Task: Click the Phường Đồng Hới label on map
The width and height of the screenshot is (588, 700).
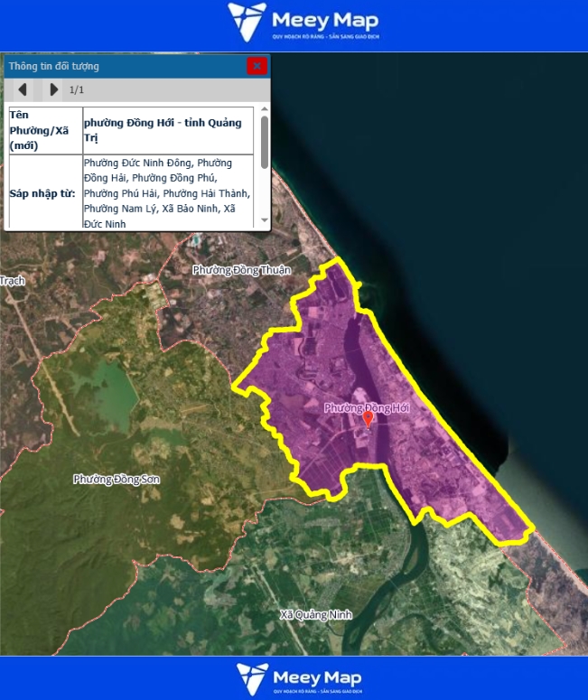Action: click(x=367, y=408)
